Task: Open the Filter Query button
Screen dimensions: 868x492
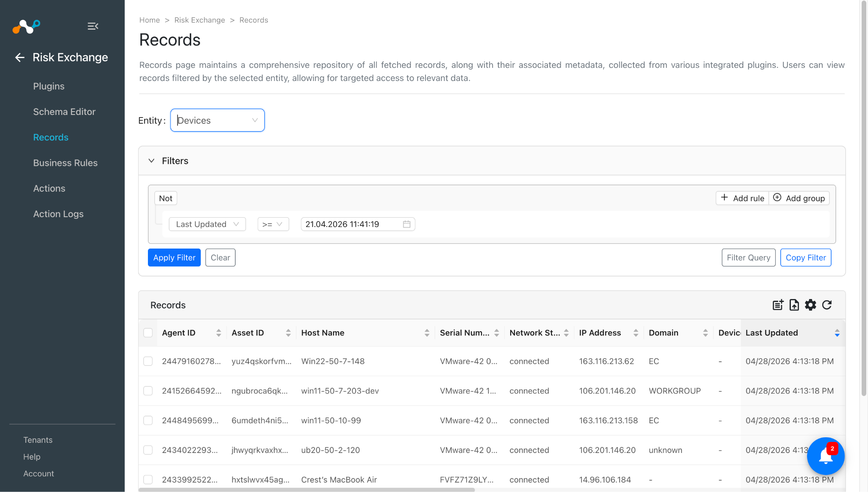Action: 748,257
